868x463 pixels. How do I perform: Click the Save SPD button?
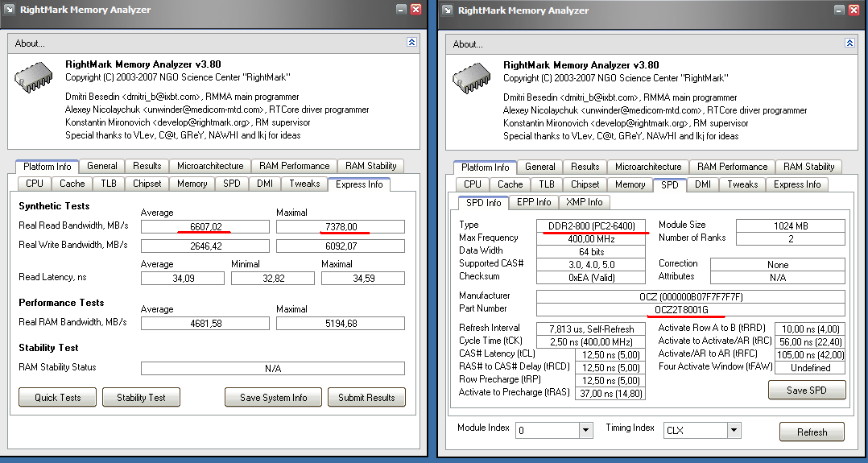pos(807,390)
